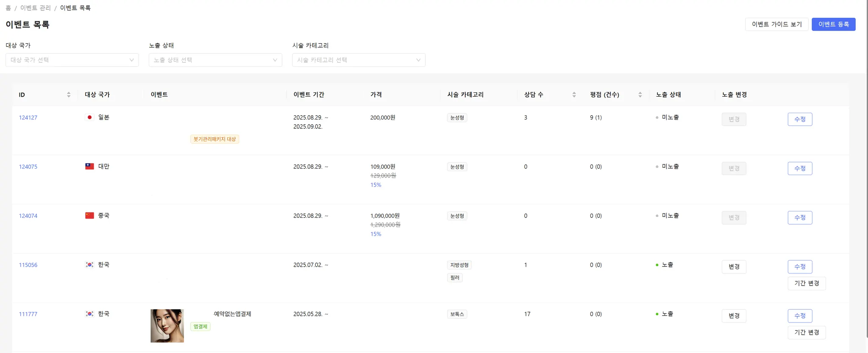
Task: Open the event 111777 thumbnail image
Action: (x=167, y=325)
